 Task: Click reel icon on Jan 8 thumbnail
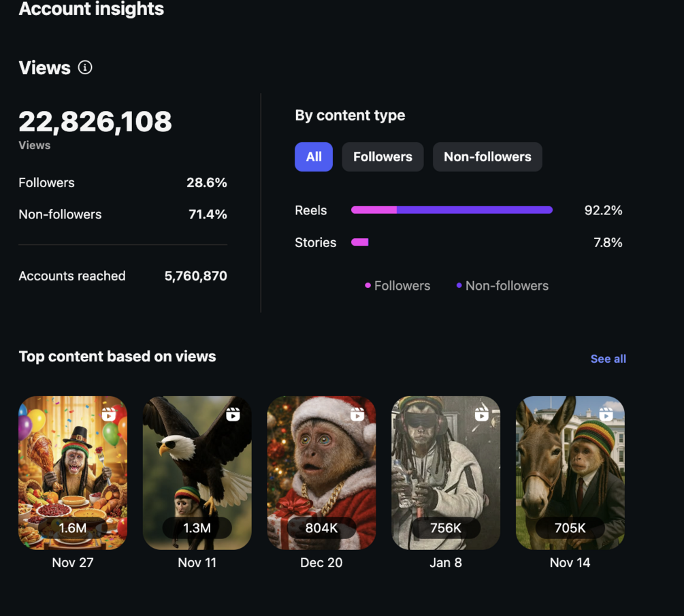482,414
